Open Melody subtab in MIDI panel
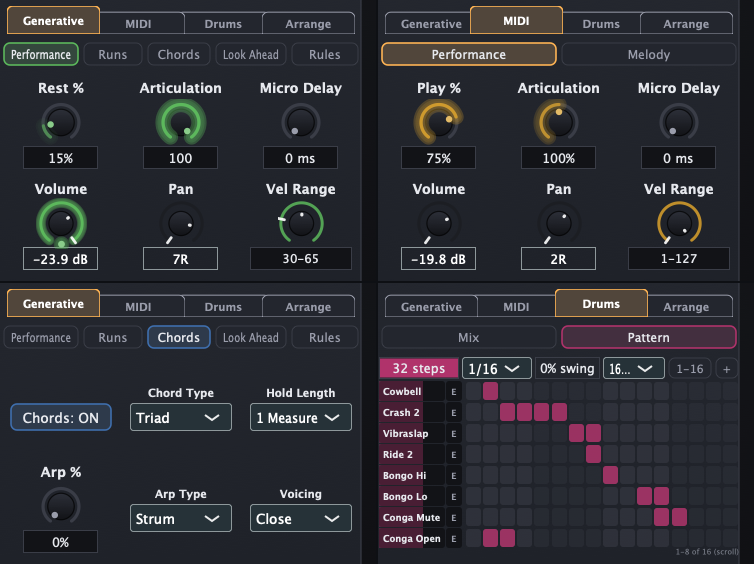Screen dimensions: 754x564 click(649, 54)
